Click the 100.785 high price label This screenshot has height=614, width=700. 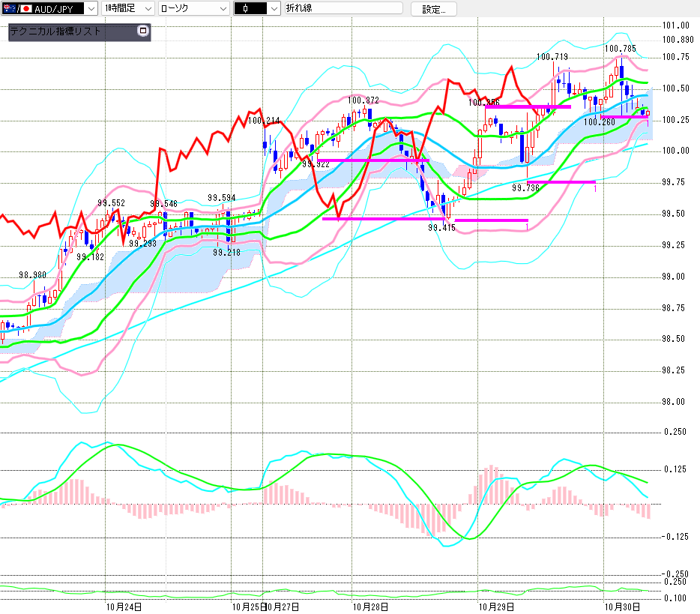(x=620, y=49)
